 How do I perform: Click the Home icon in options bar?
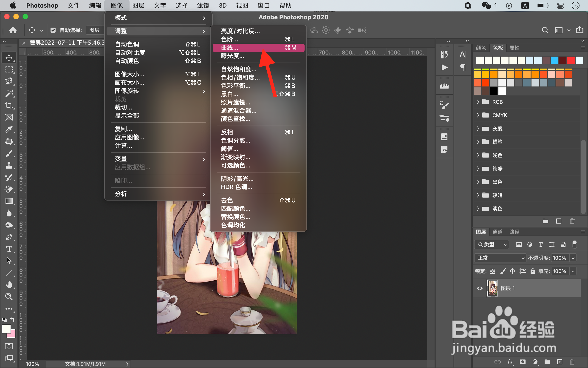click(13, 30)
